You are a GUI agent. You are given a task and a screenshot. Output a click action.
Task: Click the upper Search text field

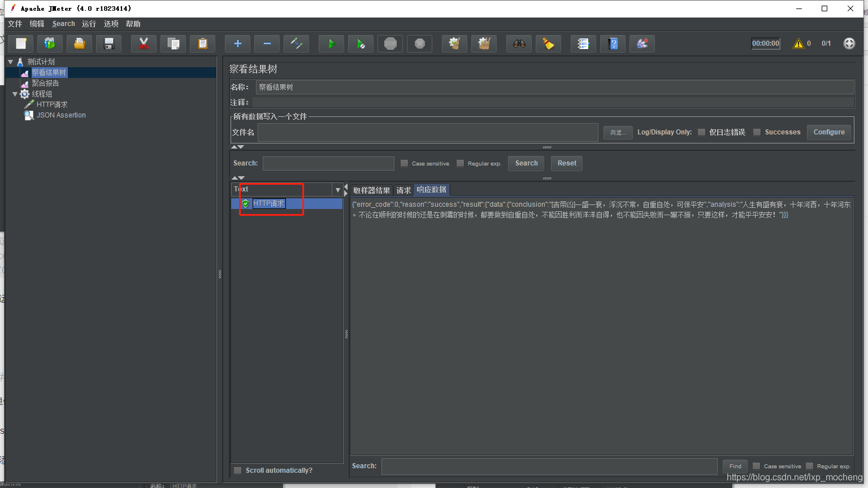coord(328,163)
